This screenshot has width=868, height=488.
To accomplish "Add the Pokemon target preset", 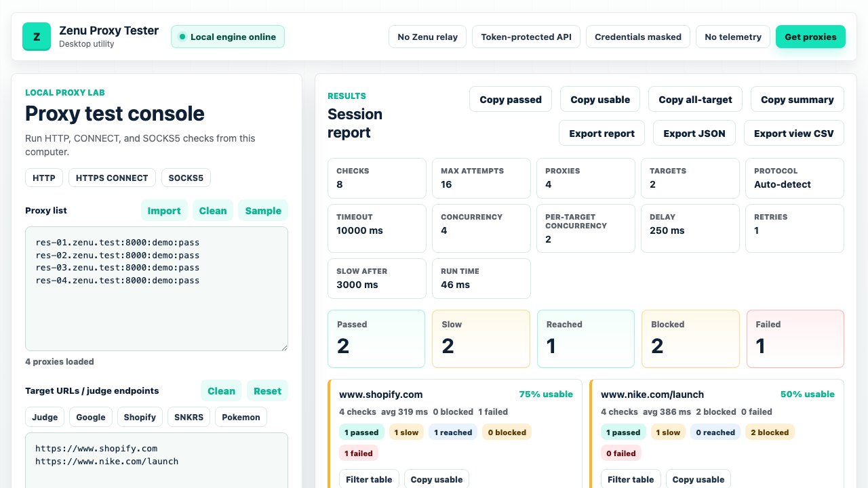I will 241,417.
